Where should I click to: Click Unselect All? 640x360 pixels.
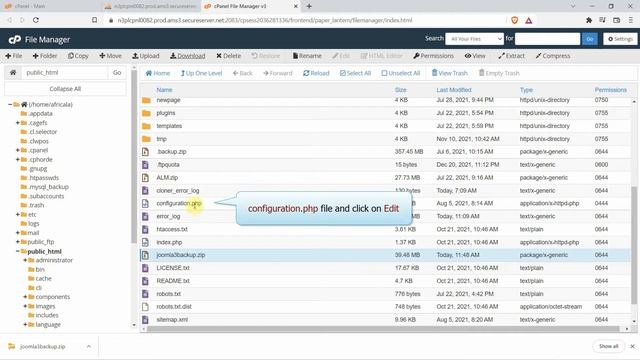point(400,73)
